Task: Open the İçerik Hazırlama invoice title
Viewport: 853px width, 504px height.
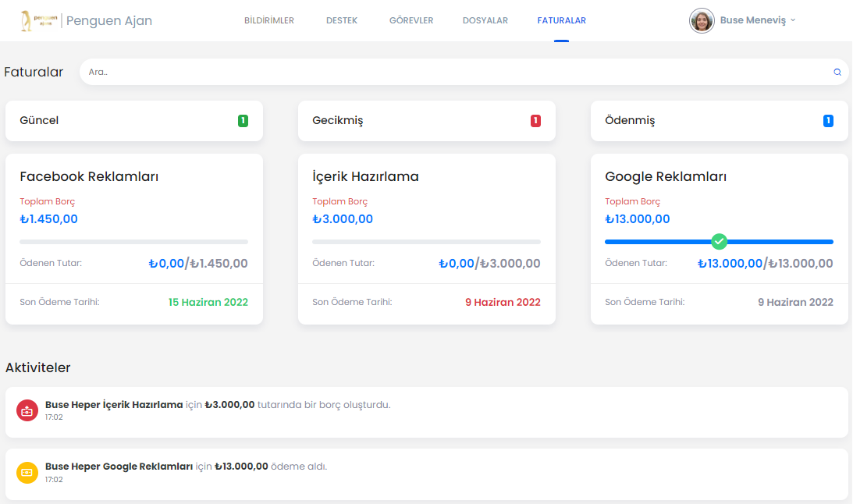Action: coord(365,176)
